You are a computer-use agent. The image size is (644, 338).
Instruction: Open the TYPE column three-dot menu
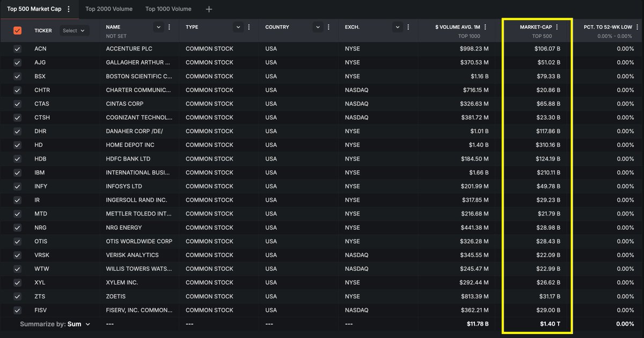250,27
